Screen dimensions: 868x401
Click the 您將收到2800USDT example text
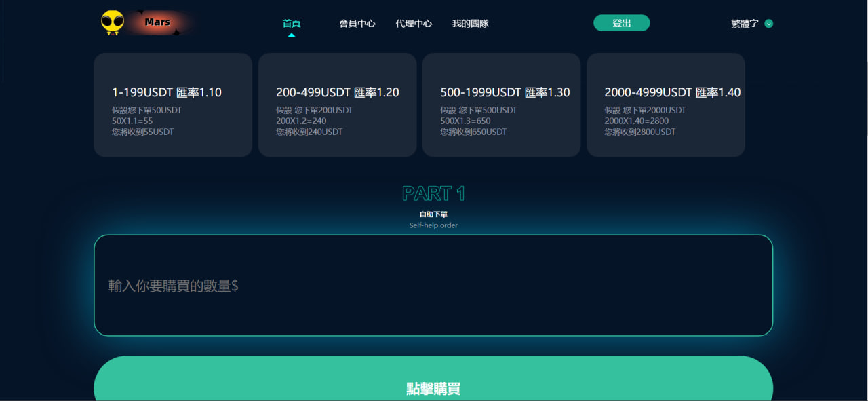pyautogui.click(x=639, y=132)
